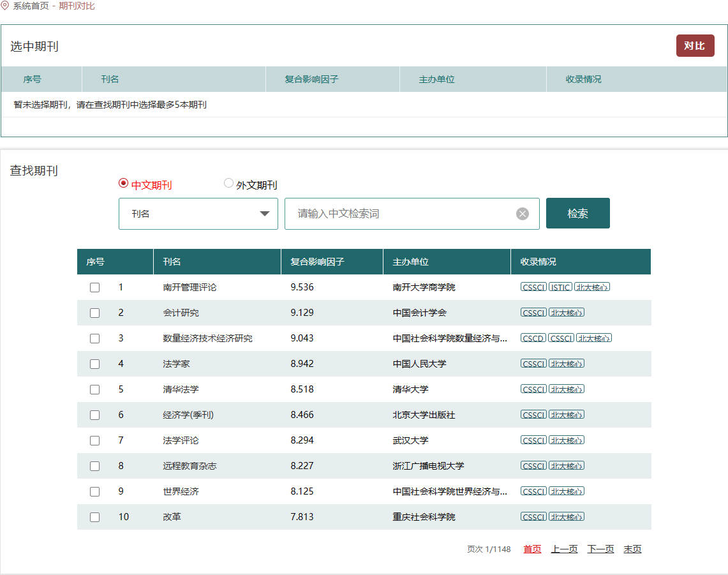
Task: Open the 刊名 search field dropdown
Action: [198, 214]
